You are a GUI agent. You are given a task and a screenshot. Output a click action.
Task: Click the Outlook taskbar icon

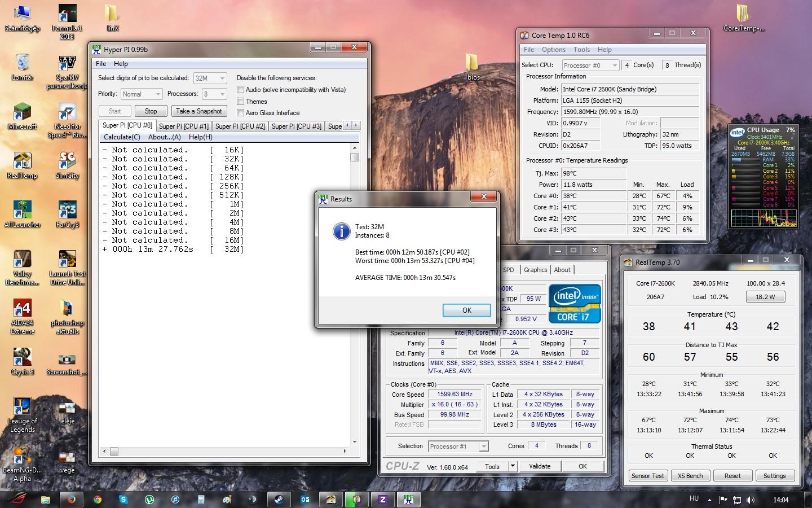[304, 499]
